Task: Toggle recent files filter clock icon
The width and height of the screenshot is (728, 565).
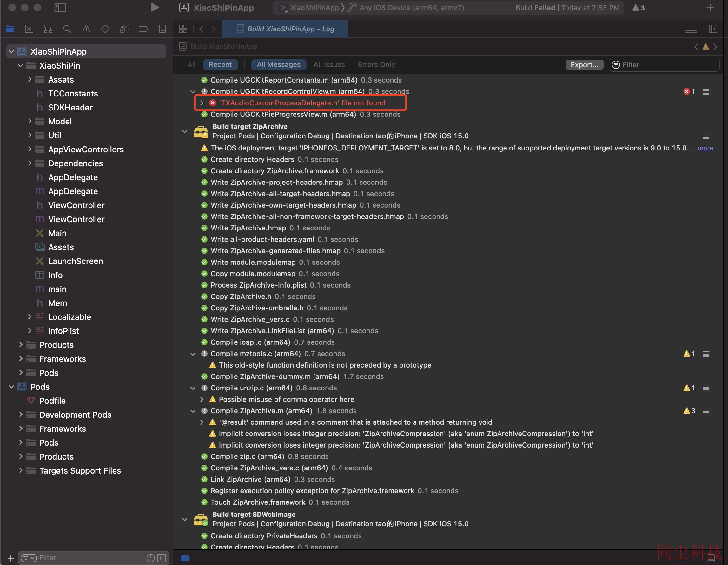Action: click(151, 558)
